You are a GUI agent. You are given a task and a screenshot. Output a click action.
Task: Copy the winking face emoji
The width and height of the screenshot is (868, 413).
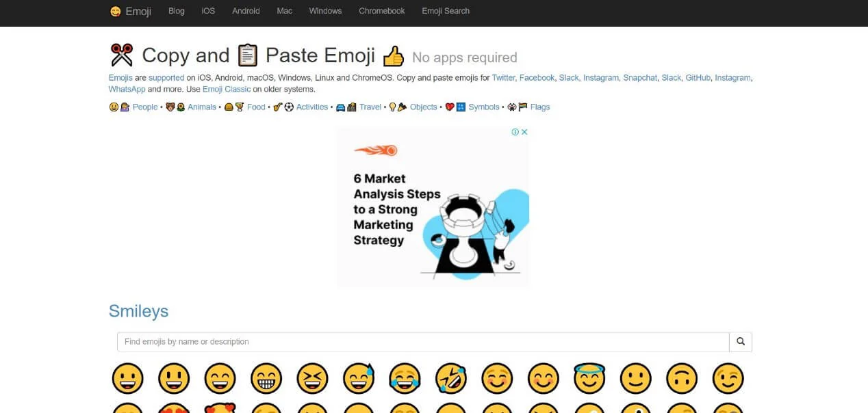click(x=728, y=379)
